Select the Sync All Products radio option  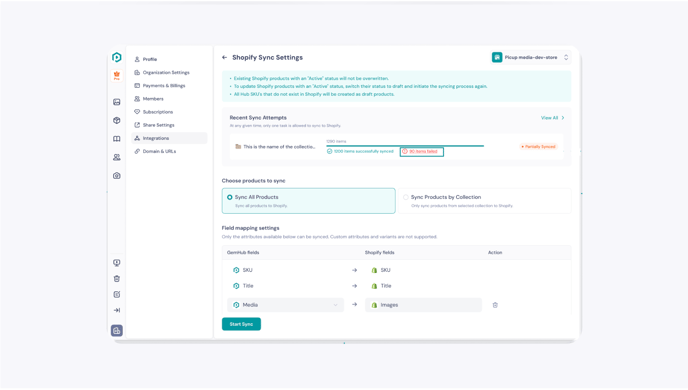point(229,197)
